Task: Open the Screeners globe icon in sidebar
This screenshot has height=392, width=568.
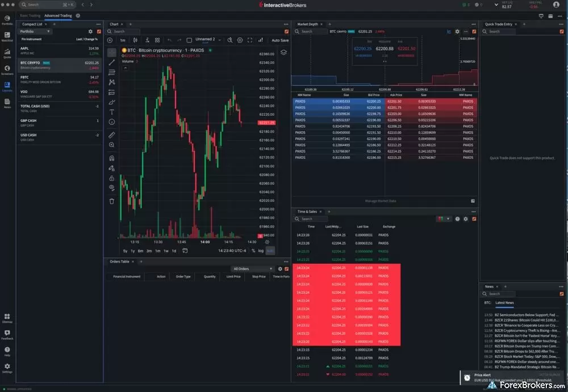Action: point(7,70)
